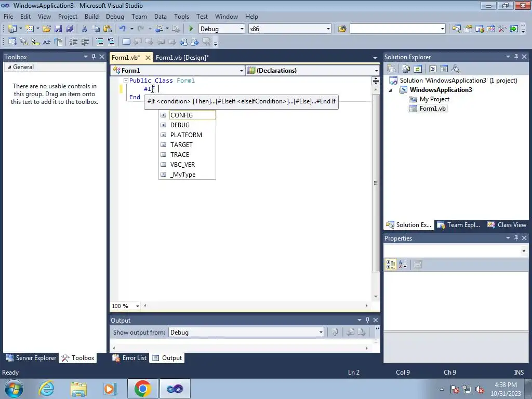Increase line indent in the text toolbar

point(85,42)
